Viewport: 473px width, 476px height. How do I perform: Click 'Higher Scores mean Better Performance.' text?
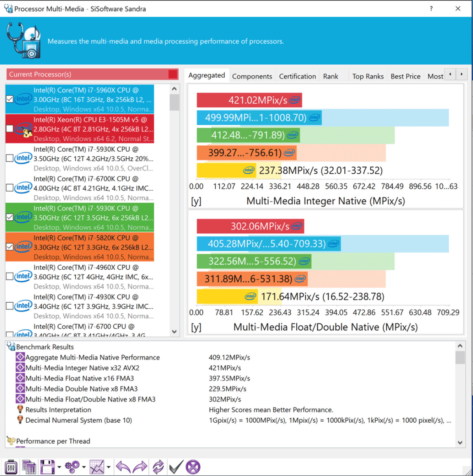(271, 410)
